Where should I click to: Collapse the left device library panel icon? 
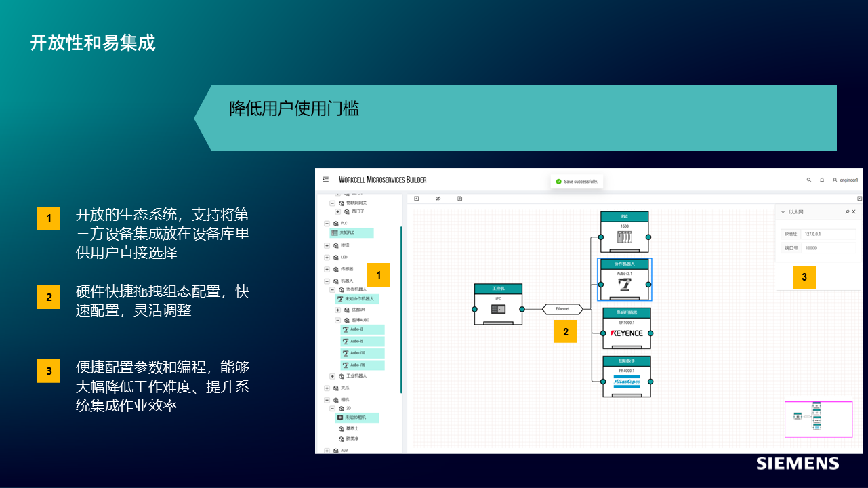417,199
